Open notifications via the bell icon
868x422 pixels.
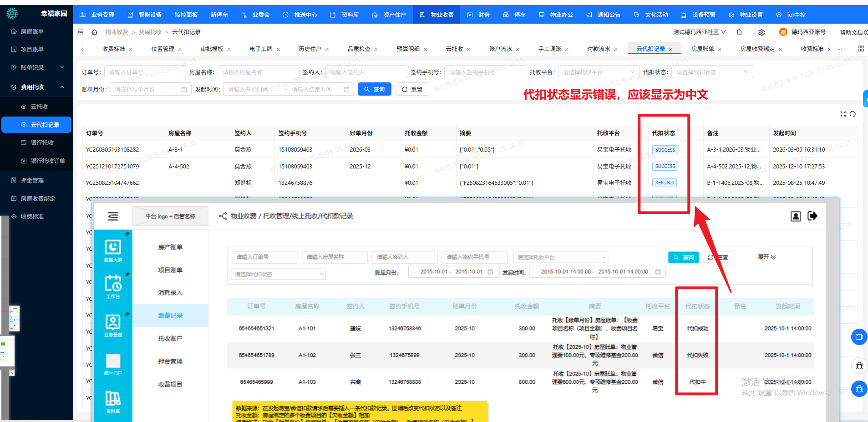pyautogui.click(x=739, y=32)
